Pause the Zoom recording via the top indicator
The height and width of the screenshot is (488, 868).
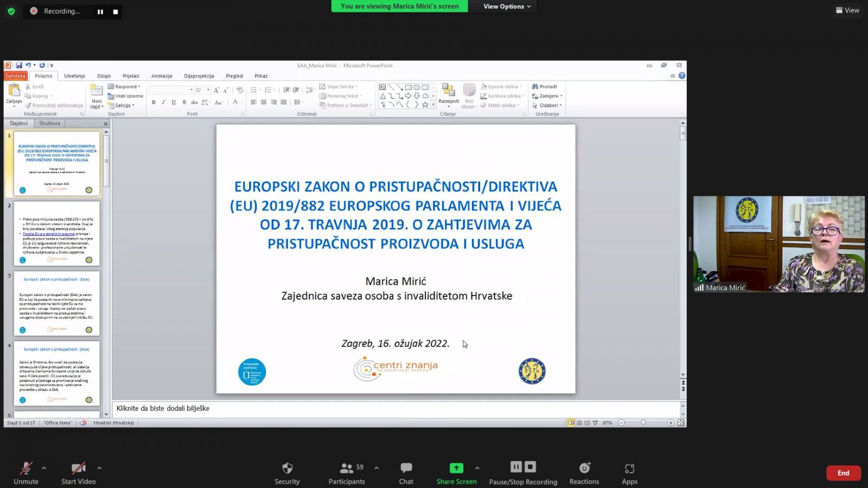click(x=100, y=11)
